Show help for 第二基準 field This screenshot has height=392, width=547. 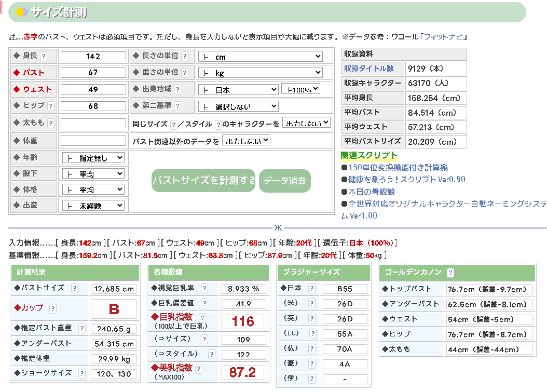[x=177, y=106]
